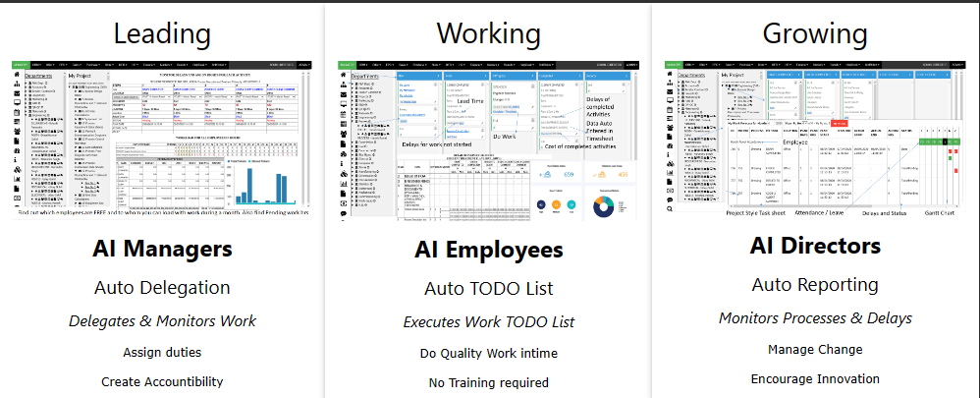Open Admin dropdown in Growing screenshot navbar
The width and height of the screenshot is (980, 398).
click(957, 65)
